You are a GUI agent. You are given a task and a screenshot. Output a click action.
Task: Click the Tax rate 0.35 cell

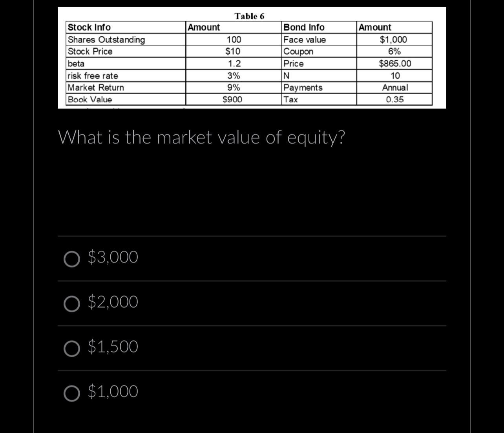(394, 99)
